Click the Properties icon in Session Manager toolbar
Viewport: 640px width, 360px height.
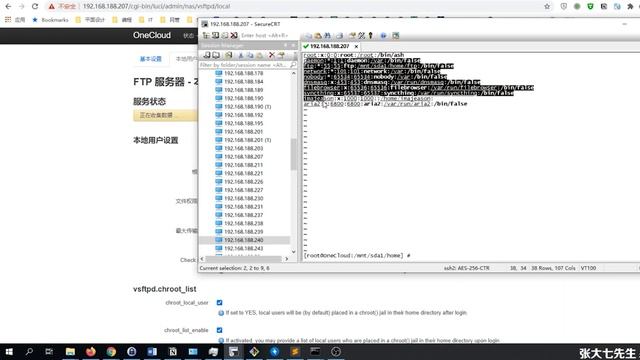pos(281,55)
